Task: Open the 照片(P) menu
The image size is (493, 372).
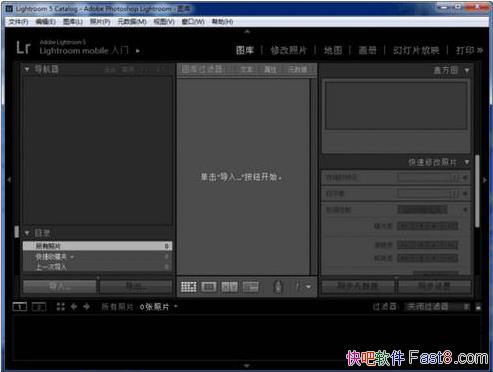Action: pos(100,22)
